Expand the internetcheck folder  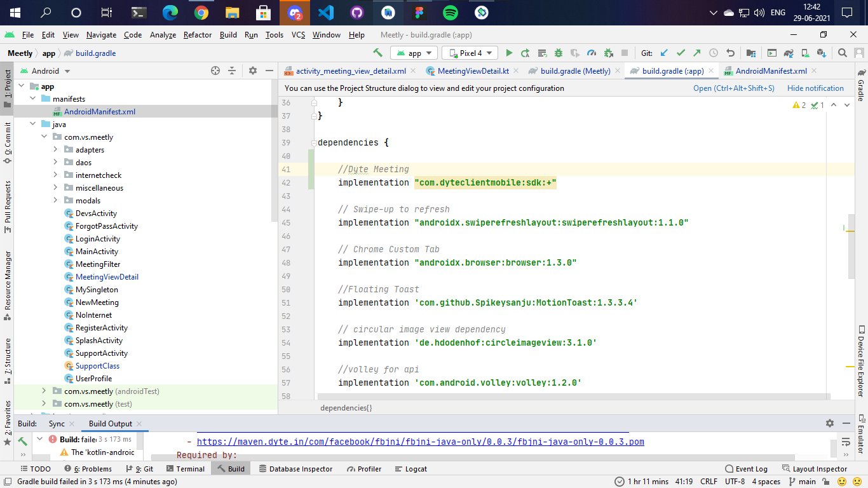[56, 175]
